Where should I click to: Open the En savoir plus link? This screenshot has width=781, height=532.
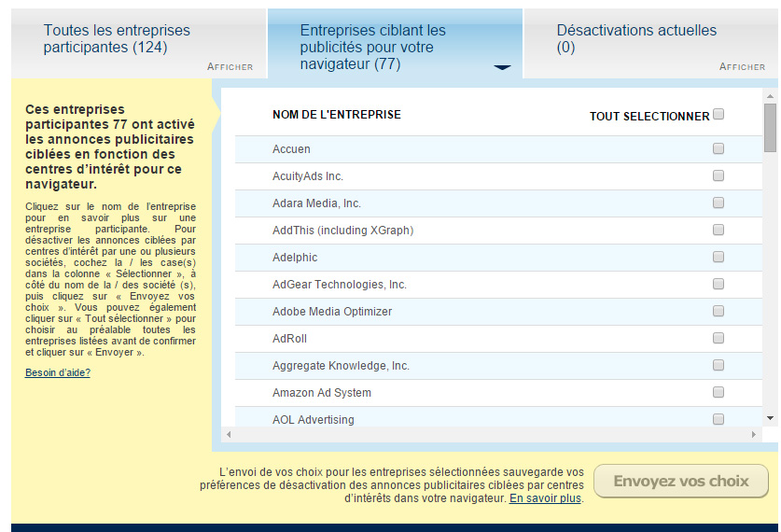click(x=546, y=498)
